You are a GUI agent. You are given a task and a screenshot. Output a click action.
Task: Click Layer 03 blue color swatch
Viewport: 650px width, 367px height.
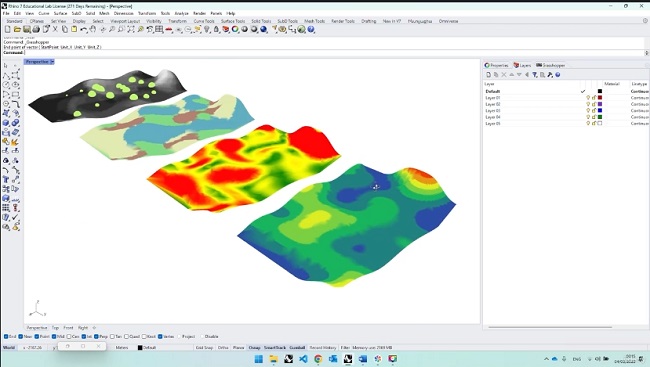[x=600, y=111]
